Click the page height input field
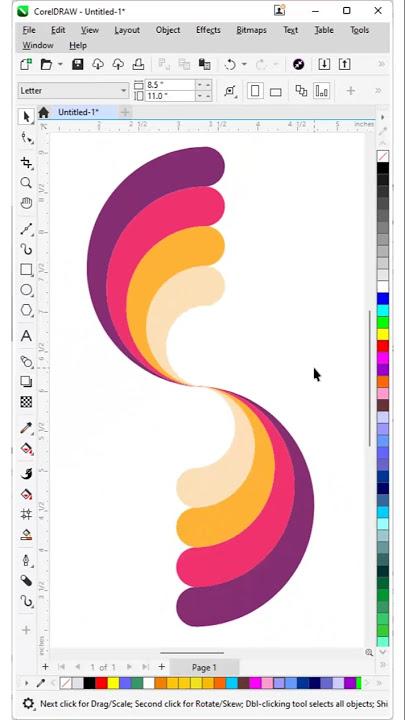The image size is (405, 720). coord(170,96)
